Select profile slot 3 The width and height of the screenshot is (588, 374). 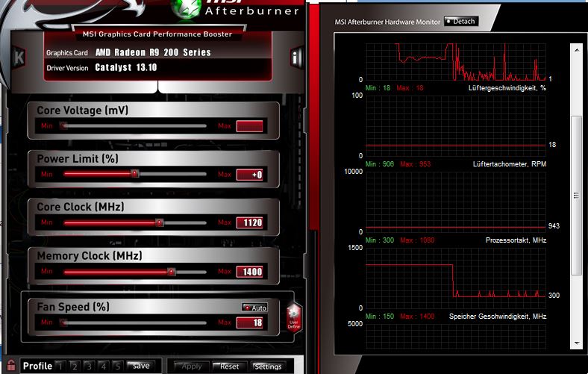[x=89, y=366]
